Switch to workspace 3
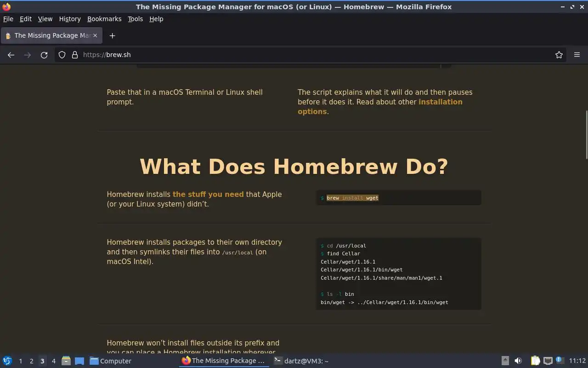The height and width of the screenshot is (368, 588). 42,361
